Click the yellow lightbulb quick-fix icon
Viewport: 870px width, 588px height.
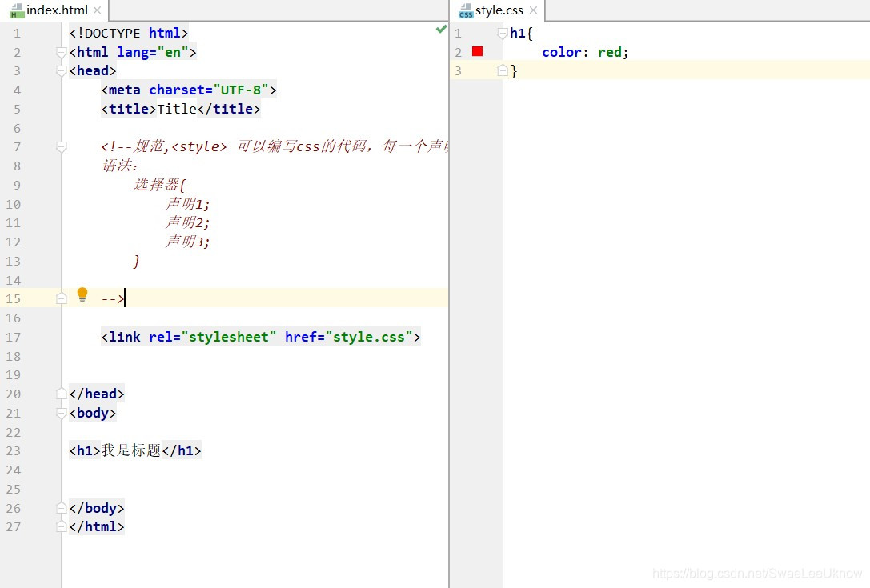coord(82,294)
